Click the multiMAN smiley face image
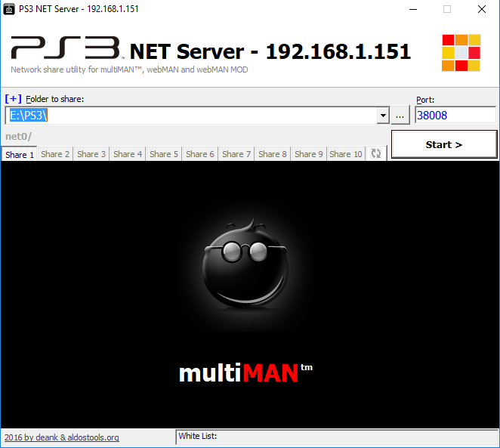 245,264
